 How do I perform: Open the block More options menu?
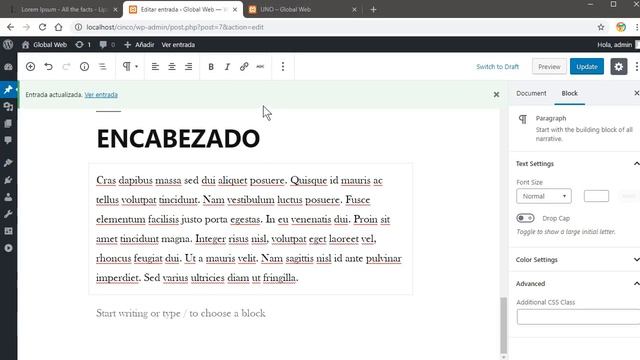coord(283,67)
